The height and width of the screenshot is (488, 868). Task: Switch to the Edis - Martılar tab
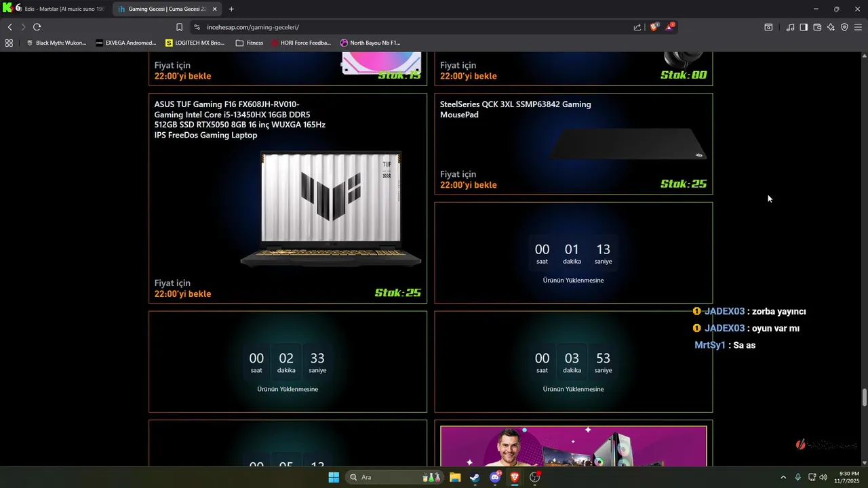(59, 9)
